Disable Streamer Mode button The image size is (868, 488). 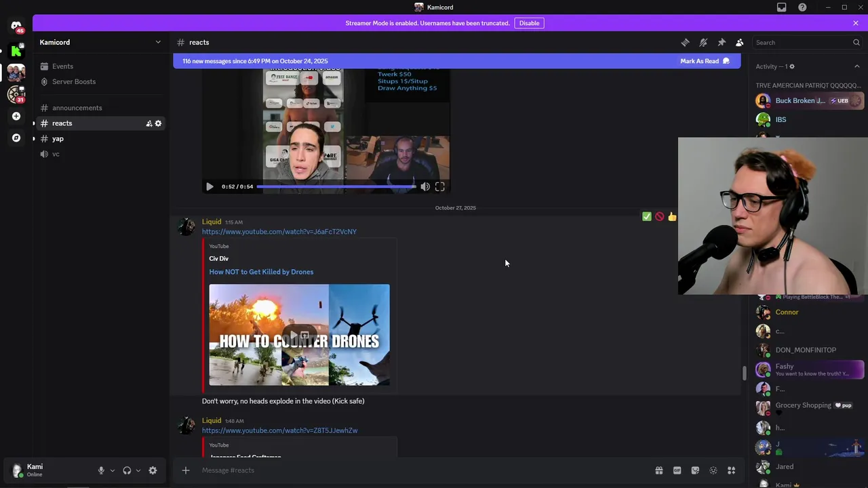coord(529,23)
